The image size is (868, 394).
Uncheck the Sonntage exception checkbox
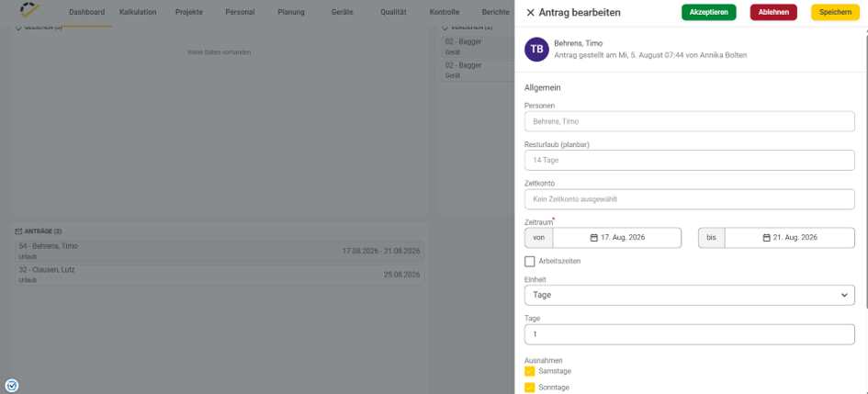[530, 388]
